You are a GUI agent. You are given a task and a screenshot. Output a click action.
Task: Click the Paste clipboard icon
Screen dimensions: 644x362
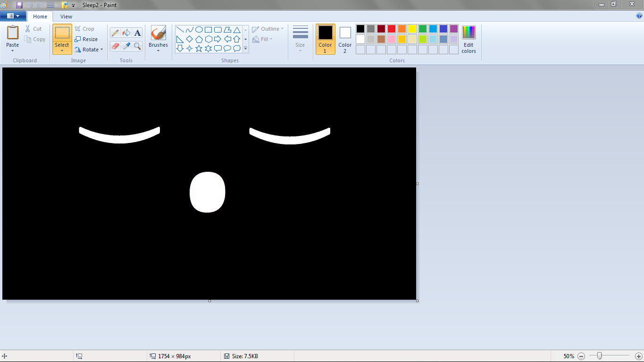click(x=13, y=33)
